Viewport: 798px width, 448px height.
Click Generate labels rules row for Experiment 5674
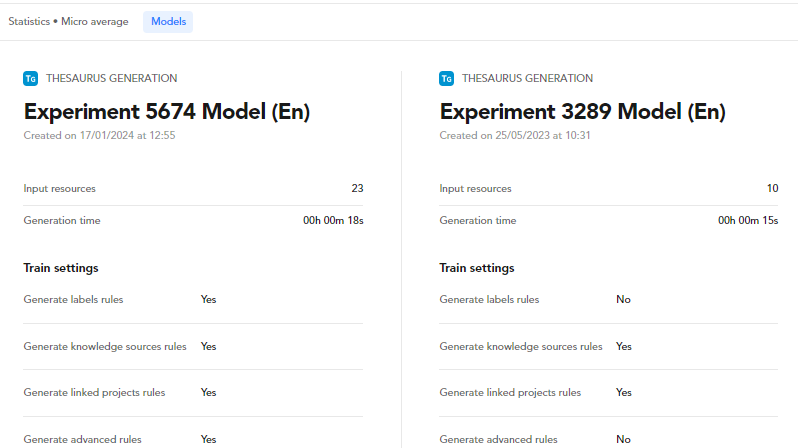tap(73, 299)
